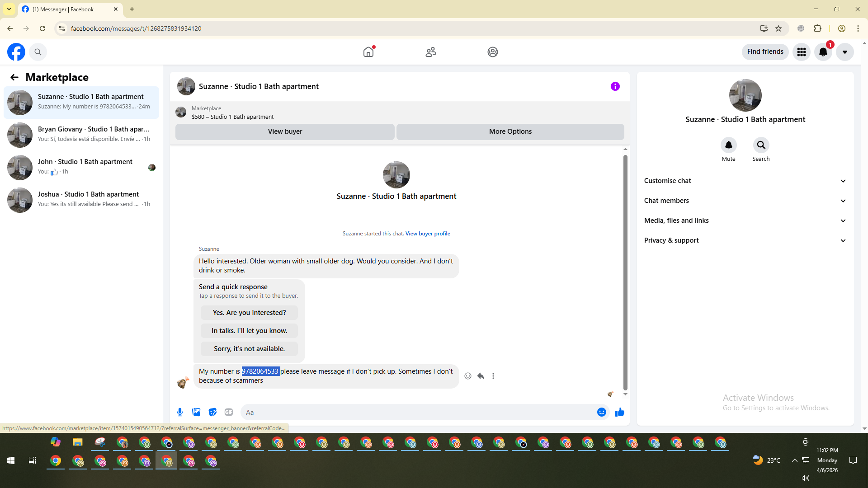The height and width of the screenshot is (488, 868).
Task: Open more options for the number message
Action: 493,376
